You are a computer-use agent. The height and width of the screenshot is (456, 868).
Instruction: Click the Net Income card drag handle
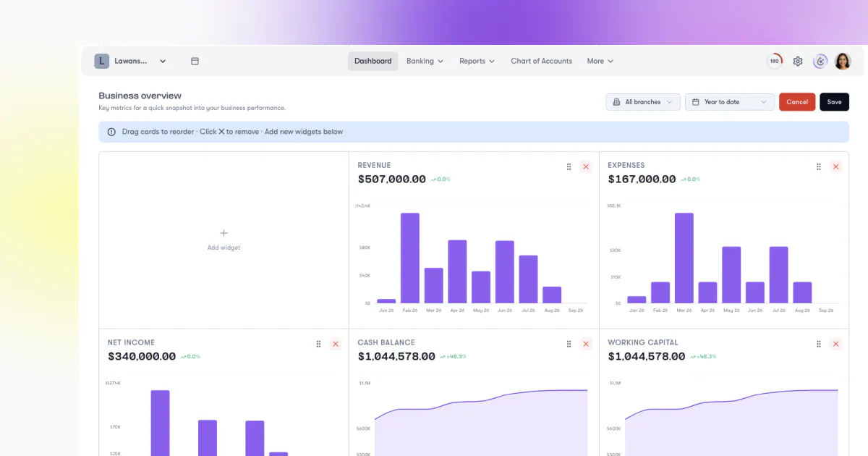click(318, 344)
